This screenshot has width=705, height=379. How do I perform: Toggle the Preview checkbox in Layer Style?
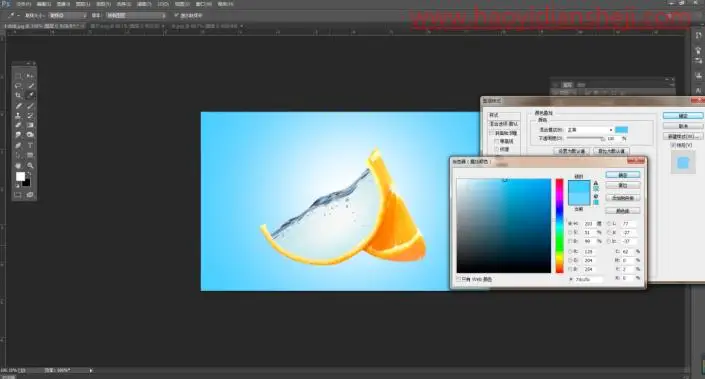(673, 145)
